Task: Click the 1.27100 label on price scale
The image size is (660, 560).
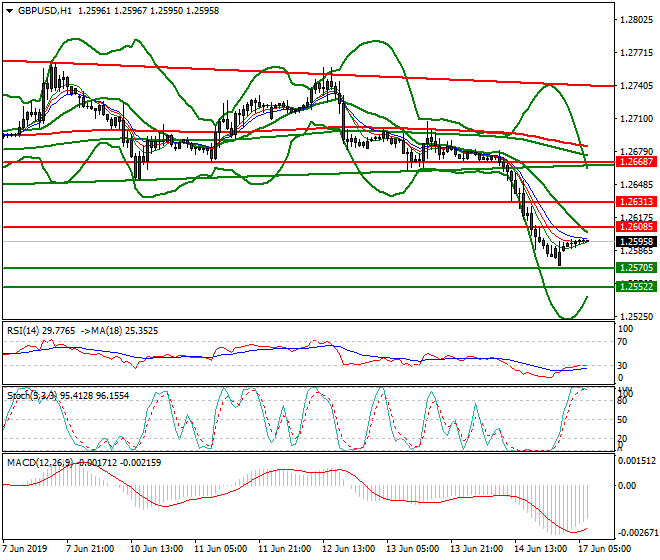Action: (x=634, y=119)
